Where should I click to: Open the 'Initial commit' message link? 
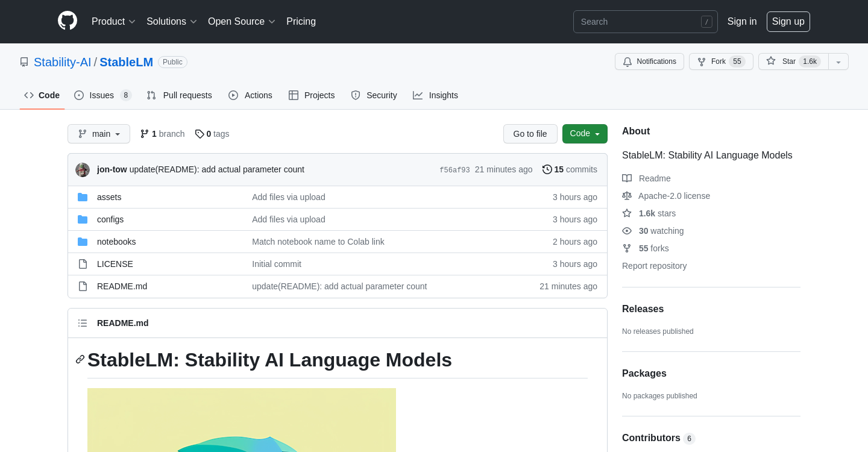point(277,264)
